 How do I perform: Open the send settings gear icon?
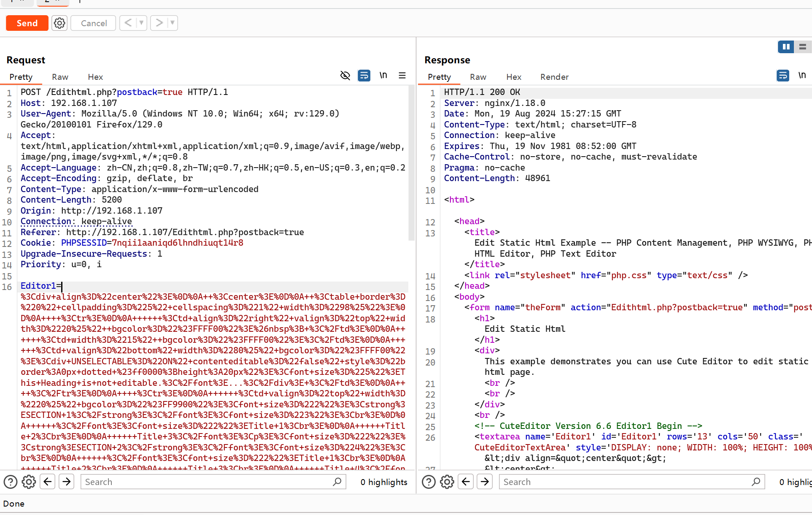click(x=59, y=23)
